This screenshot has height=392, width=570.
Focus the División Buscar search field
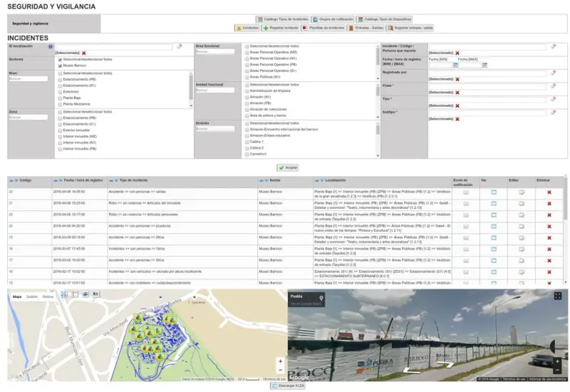(215, 129)
